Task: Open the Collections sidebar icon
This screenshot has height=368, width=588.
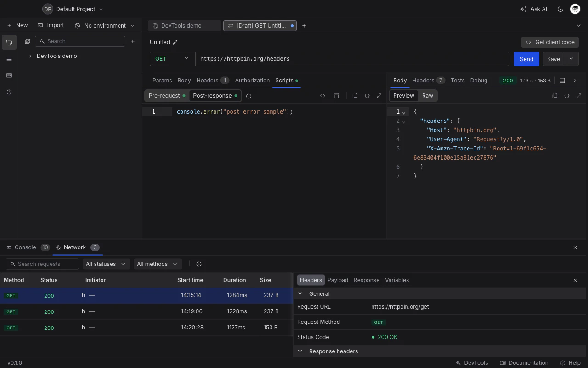Action: [9, 42]
